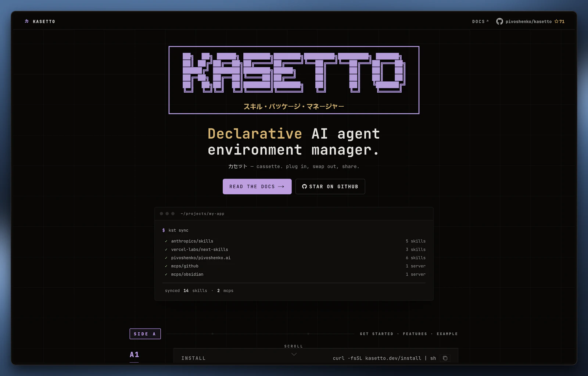Click the STAR ON GITHUB button
Screen dimensions: 588x376
coord(330,187)
